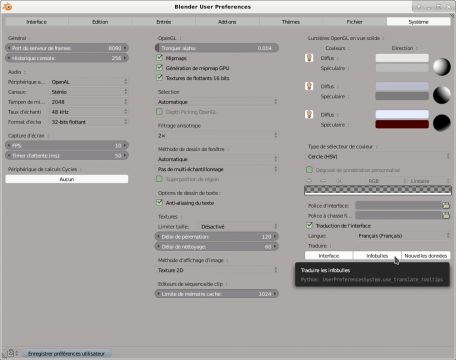Viewport: 456px width, 360px height.
Task: Click first light Spéculaire color swatch
Action: tap(402, 68)
